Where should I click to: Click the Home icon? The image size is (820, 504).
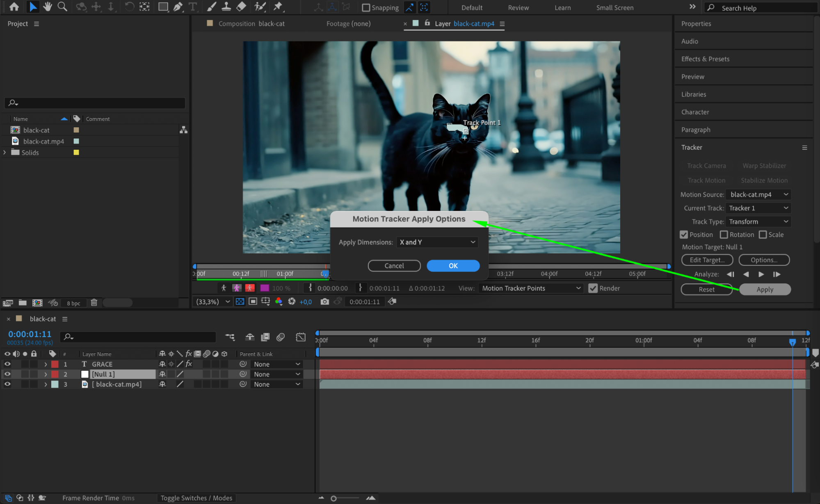point(14,7)
